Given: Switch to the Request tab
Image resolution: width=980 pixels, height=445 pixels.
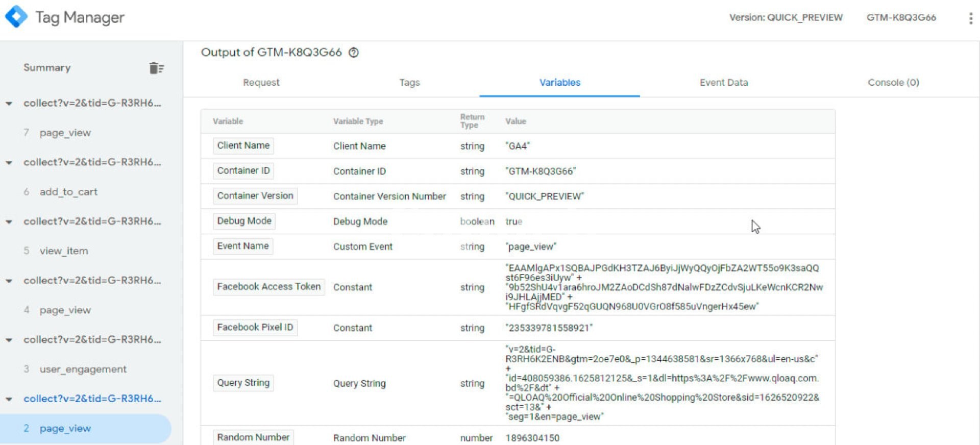Looking at the screenshot, I should point(261,83).
